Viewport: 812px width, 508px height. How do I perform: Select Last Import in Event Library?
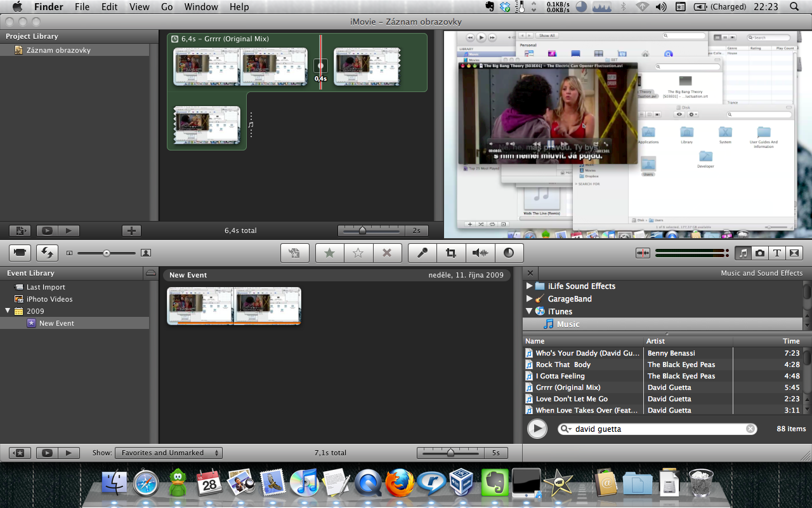click(46, 287)
